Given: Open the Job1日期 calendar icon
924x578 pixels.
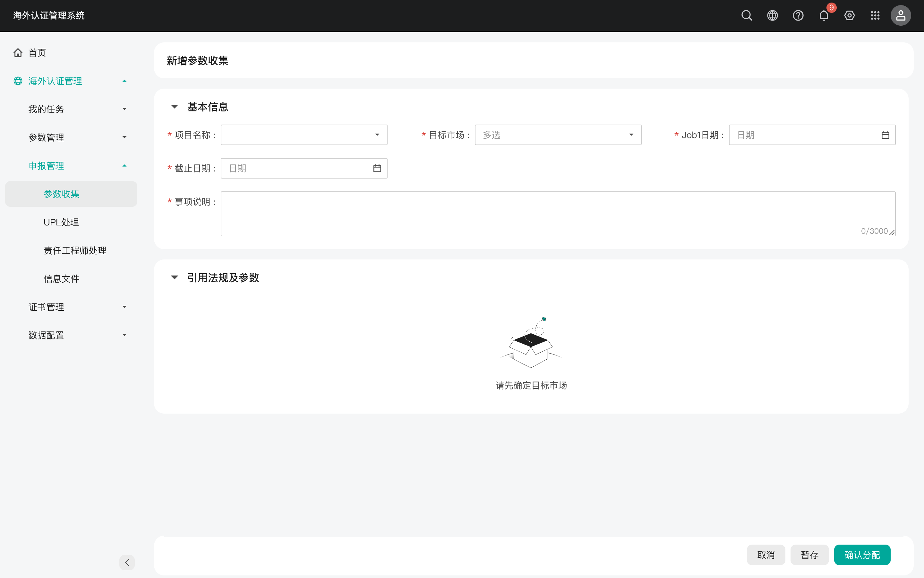Looking at the screenshot, I should (886, 135).
